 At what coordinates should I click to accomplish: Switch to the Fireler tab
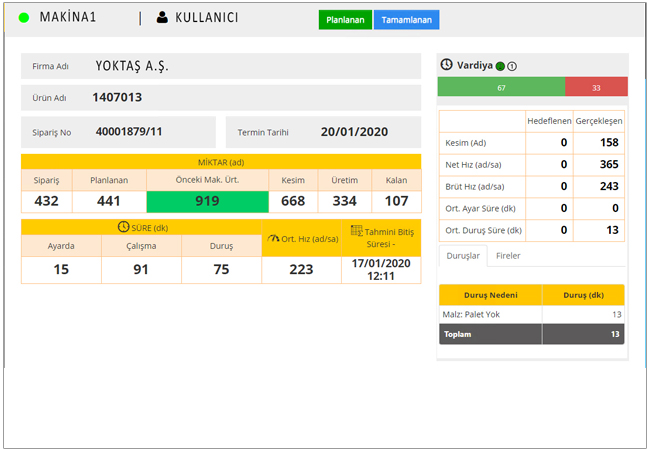tap(508, 256)
